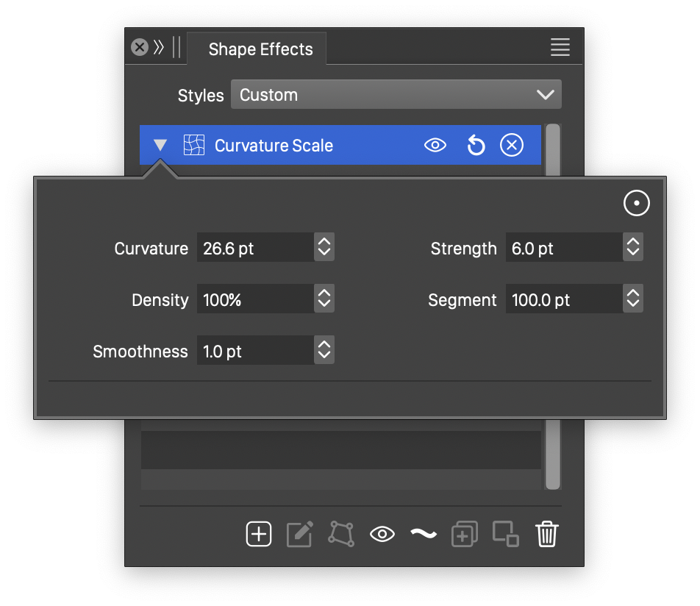Viewport: 700px width, 606px height.
Task: Collapse the Curvature Scale disclosure triangle
Action: pyautogui.click(x=160, y=146)
